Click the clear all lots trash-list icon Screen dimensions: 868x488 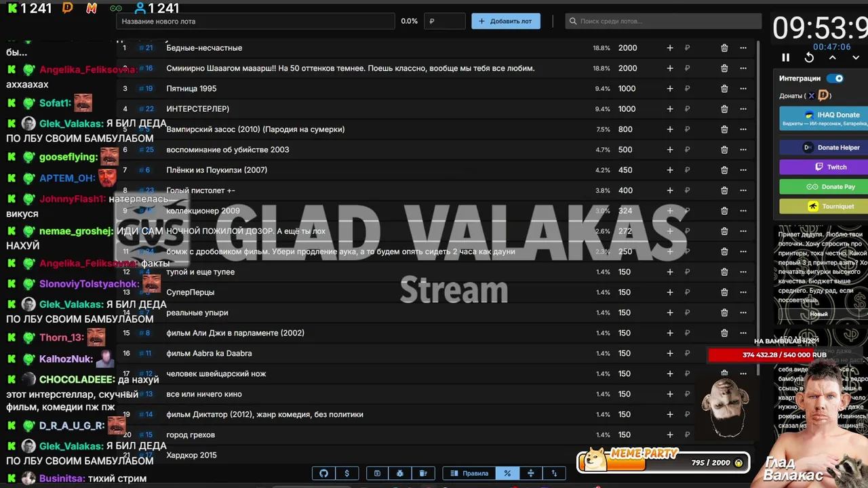point(423,473)
